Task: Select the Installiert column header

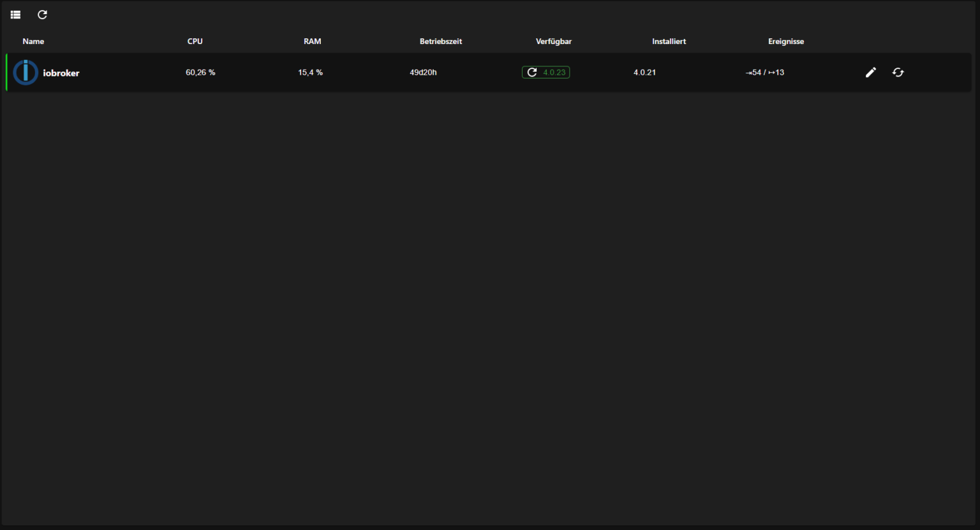Action: 669,41
